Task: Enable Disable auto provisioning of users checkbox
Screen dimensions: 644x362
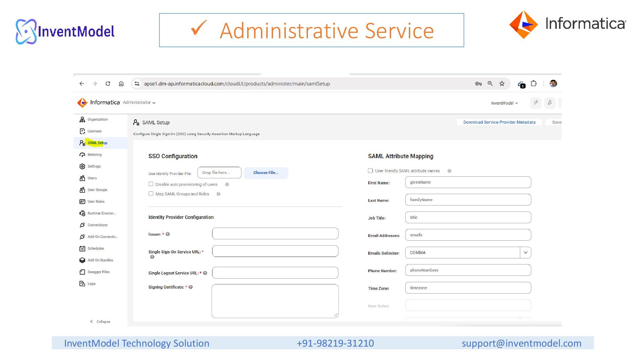Action: 151,184
